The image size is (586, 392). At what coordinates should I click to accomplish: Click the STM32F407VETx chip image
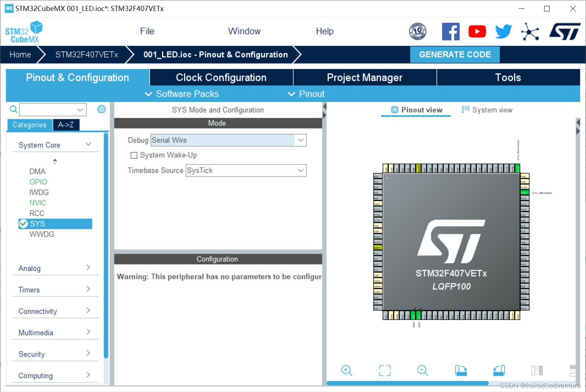pos(451,242)
